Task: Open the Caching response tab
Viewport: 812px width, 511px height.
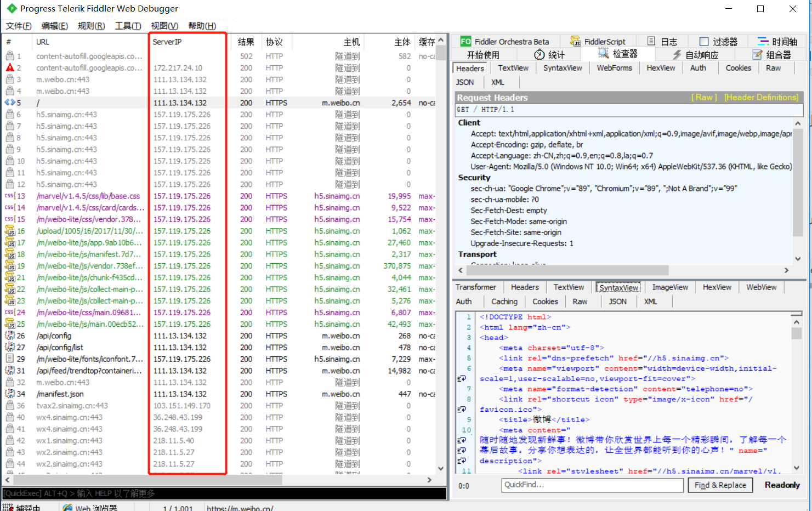Action: tap(504, 302)
